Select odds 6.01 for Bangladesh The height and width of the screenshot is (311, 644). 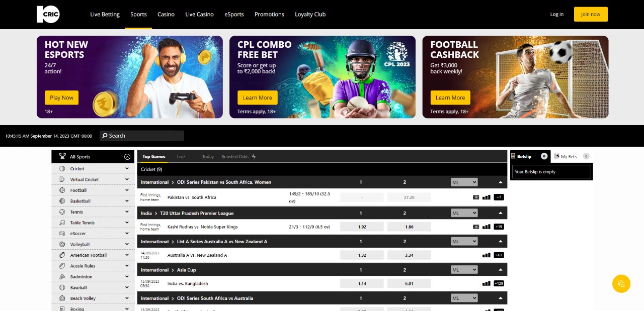pyautogui.click(x=409, y=283)
